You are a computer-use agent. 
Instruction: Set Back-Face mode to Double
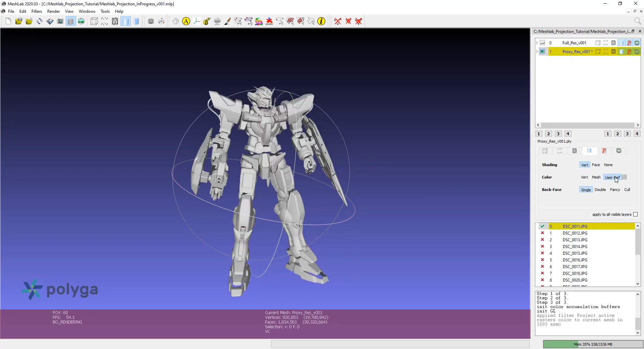(x=600, y=190)
